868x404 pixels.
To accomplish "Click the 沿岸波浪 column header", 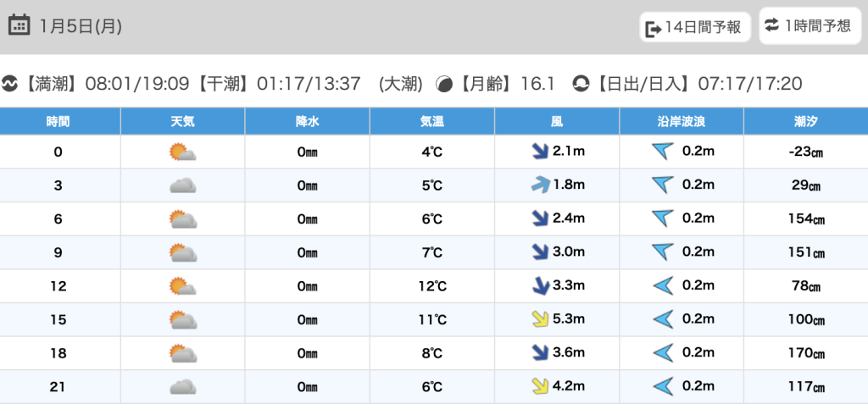I will (x=682, y=121).
